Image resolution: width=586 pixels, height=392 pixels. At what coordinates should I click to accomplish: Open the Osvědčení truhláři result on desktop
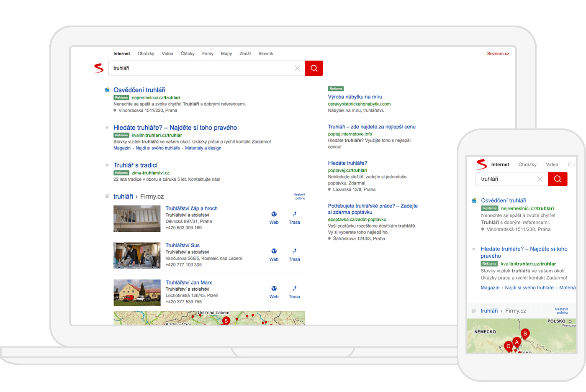[x=139, y=90]
